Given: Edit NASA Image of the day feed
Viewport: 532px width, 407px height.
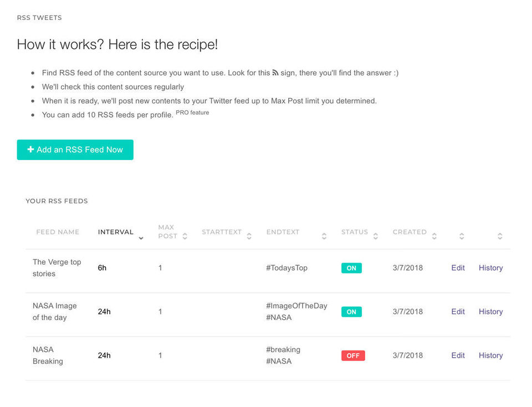Looking at the screenshot, I should tap(458, 312).
